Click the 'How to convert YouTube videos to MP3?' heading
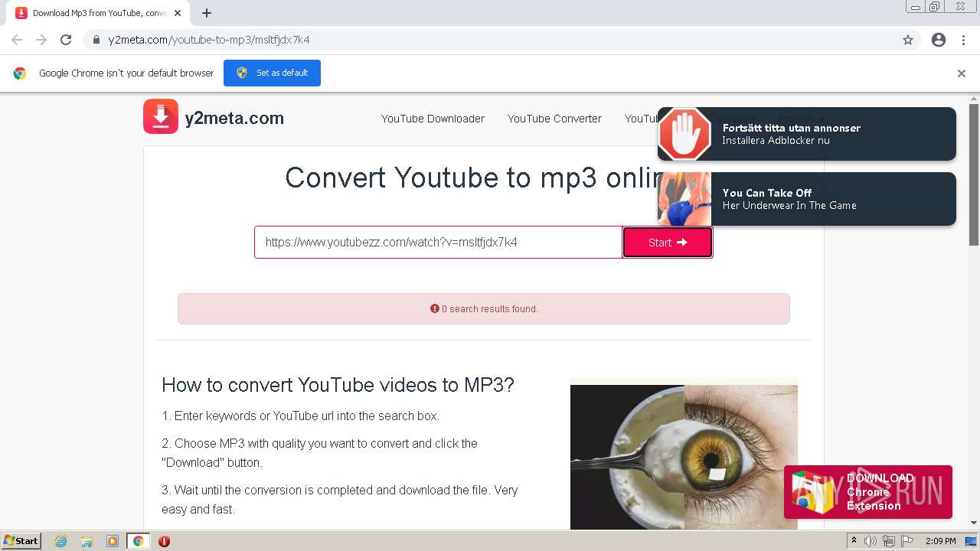 338,385
